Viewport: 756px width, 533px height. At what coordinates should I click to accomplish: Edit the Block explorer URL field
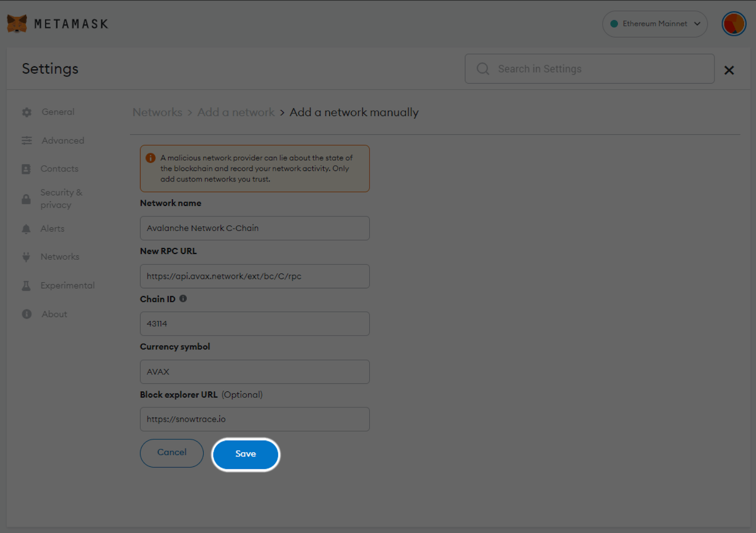(x=255, y=419)
